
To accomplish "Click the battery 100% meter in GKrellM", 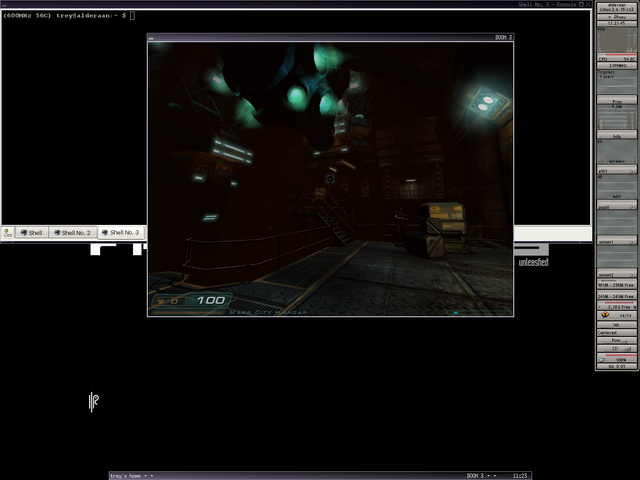I will click(x=617, y=358).
